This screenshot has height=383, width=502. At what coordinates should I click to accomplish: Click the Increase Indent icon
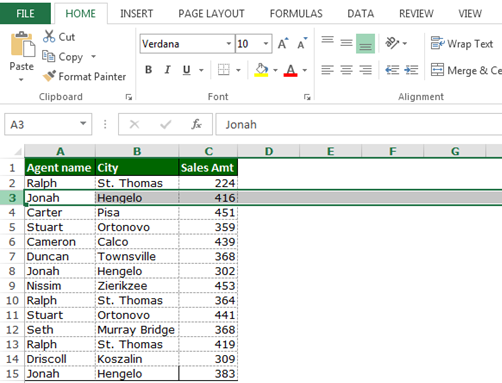click(411, 70)
